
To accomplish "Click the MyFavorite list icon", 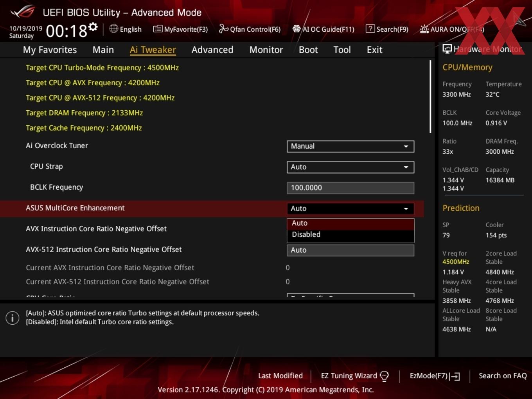I will pos(157,29).
